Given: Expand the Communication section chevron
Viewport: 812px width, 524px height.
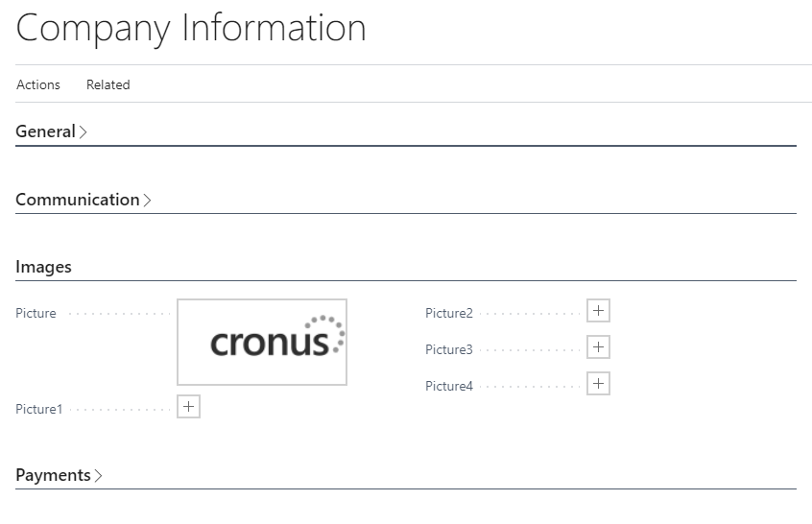Looking at the screenshot, I should click(147, 200).
